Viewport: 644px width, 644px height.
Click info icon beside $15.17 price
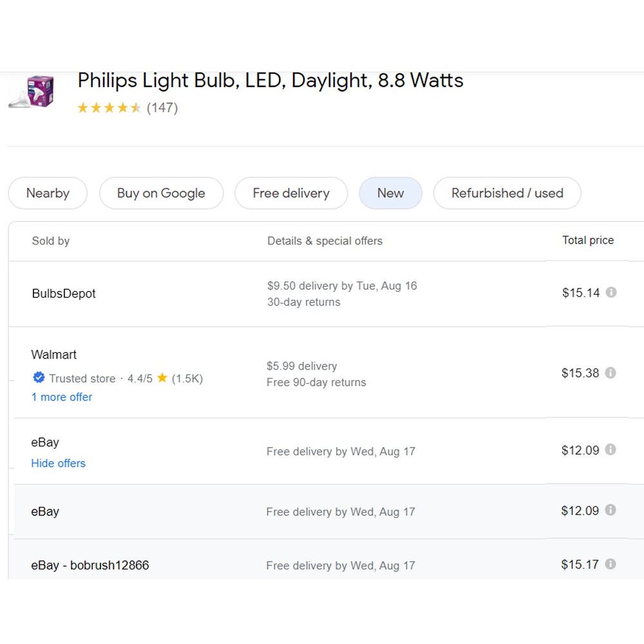pos(611,565)
